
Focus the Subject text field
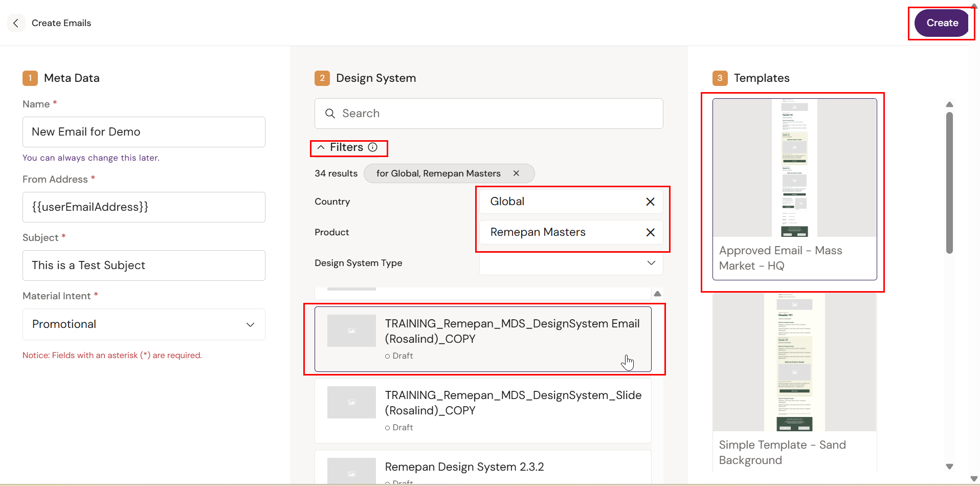(144, 266)
